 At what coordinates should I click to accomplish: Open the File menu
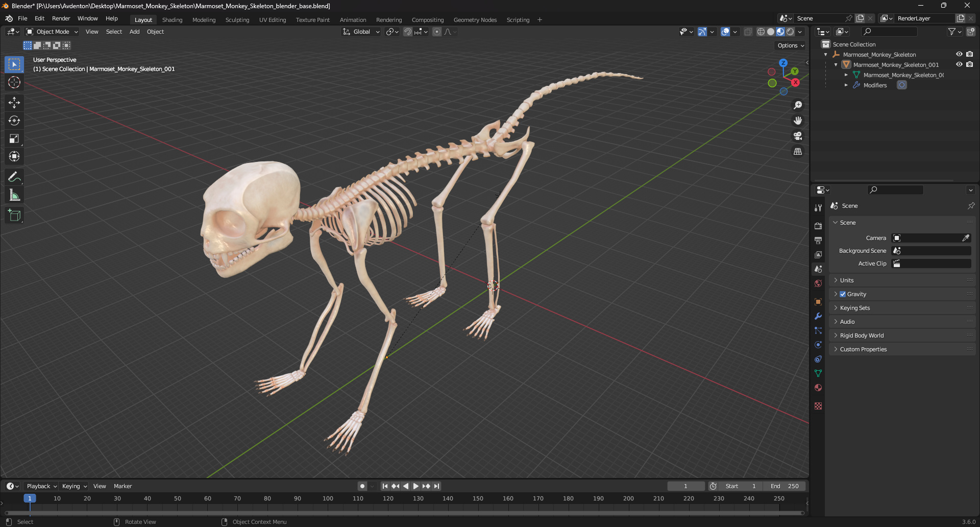pyautogui.click(x=22, y=18)
